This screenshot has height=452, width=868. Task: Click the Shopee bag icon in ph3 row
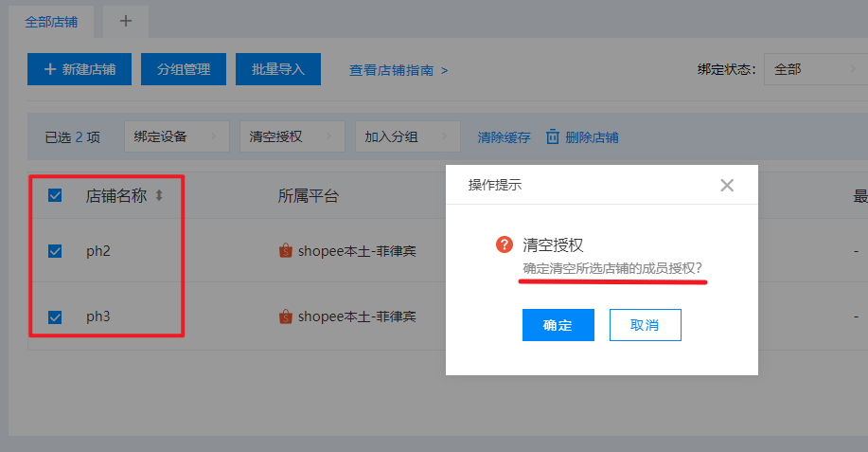(285, 316)
